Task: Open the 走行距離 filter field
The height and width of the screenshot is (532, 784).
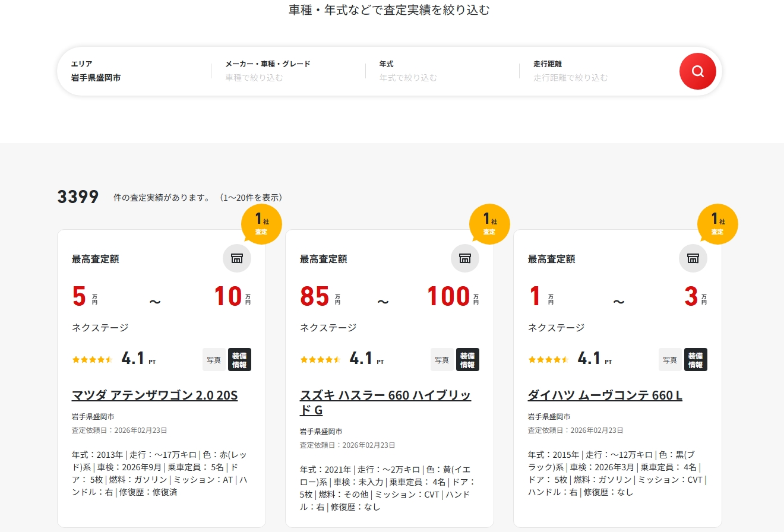Action: click(597, 71)
